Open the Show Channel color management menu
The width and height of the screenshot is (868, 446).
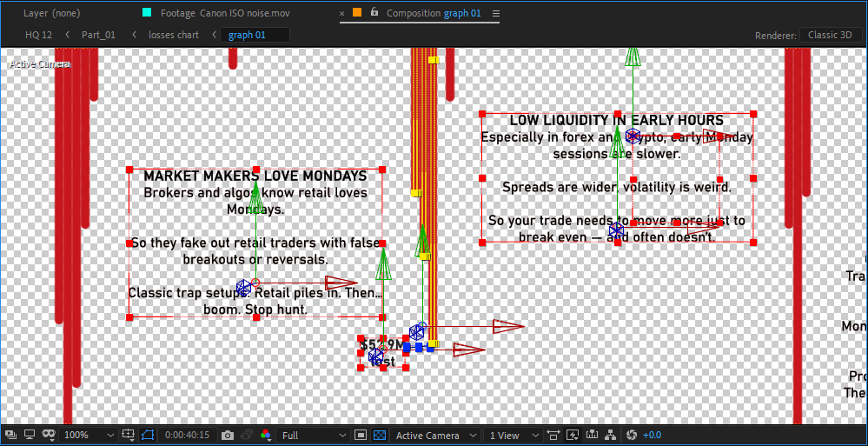pos(266,436)
